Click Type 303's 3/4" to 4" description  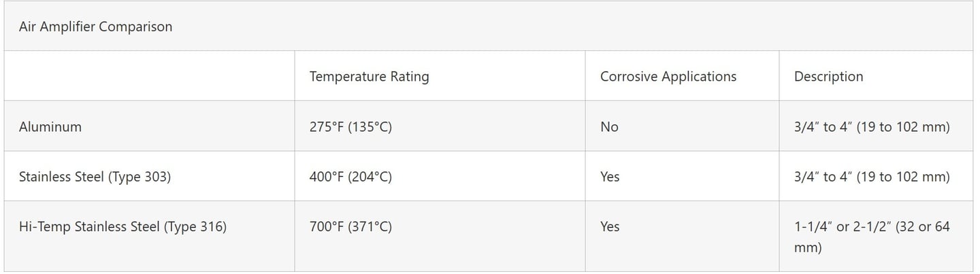tap(871, 177)
